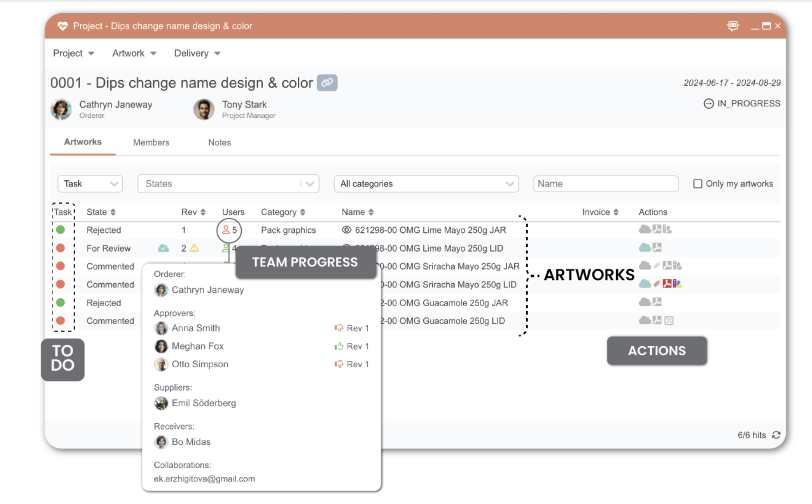Open the Task filter dropdown
The image size is (812, 504).
click(x=90, y=184)
